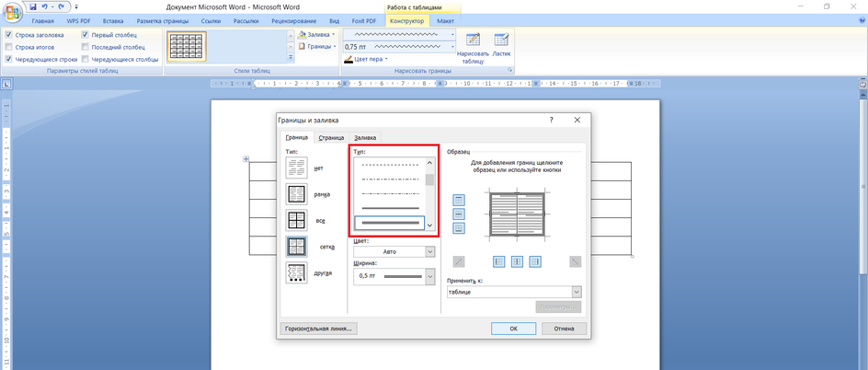868x370 pixels.
Task: Switch to the Макет table tab
Action: (446, 21)
